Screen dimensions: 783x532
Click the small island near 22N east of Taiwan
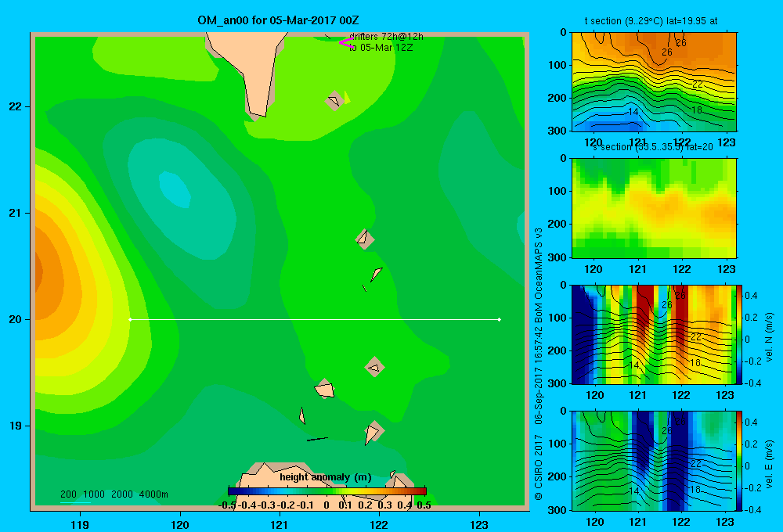click(x=334, y=101)
